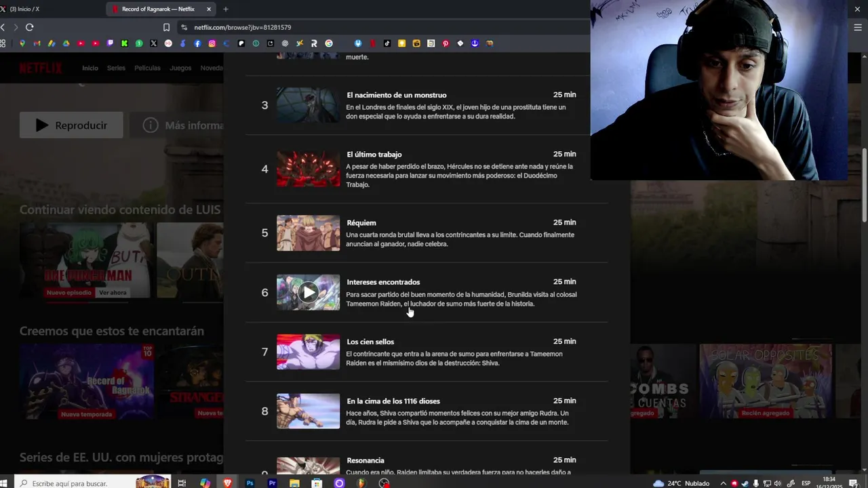The image size is (868, 488).
Task: Click the Reproducir button
Action: pos(71,125)
